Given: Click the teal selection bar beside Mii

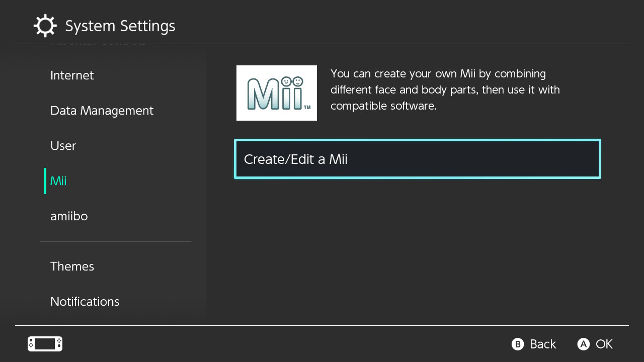Looking at the screenshot, I should click(45, 181).
